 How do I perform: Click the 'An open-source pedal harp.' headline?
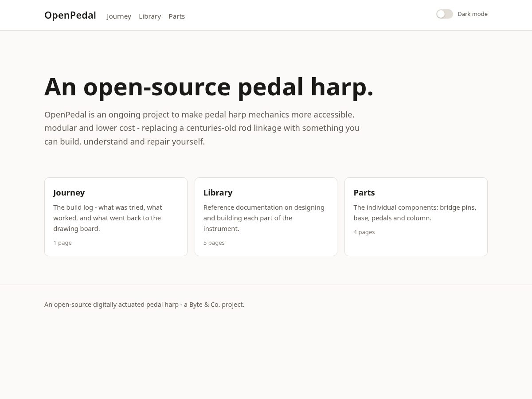click(x=209, y=86)
